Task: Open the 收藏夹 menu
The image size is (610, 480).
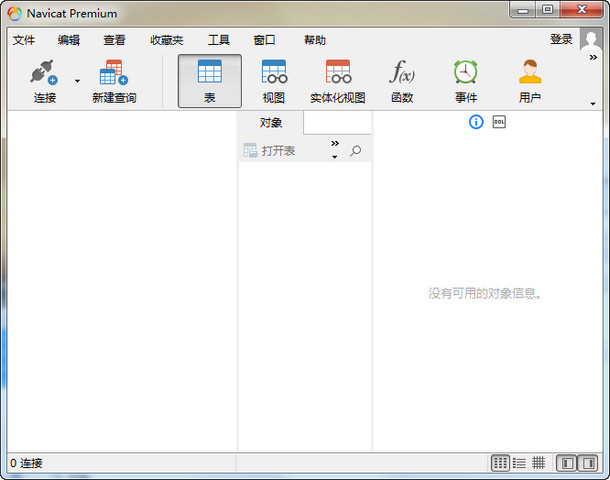Action: coord(167,40)
